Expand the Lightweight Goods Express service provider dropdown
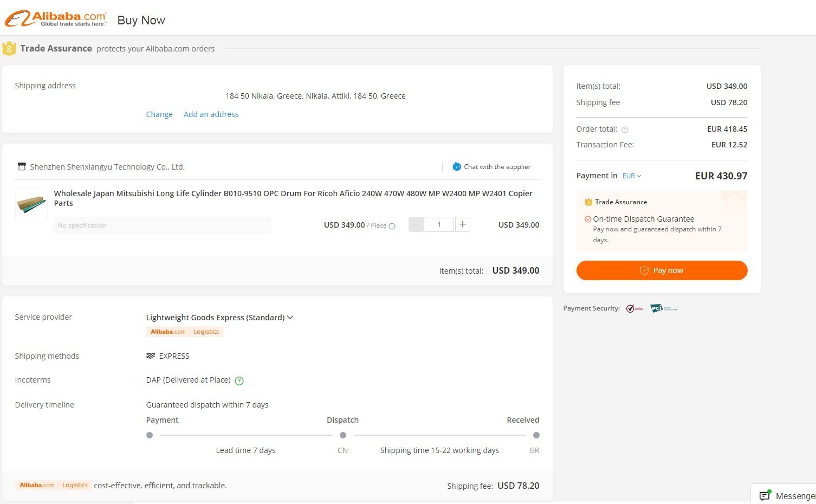The height and width of the screenshot is (504, 816). point(219,318)
